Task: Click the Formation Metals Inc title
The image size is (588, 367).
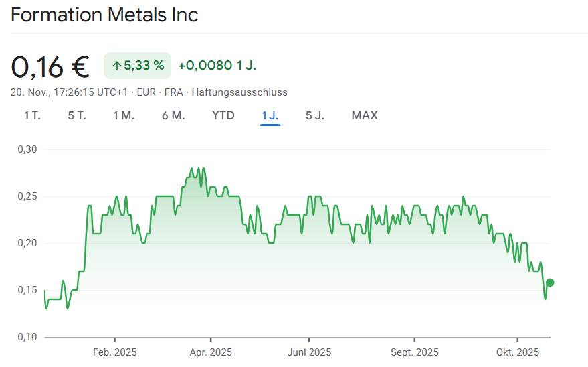Action: click(x=104, y=15)
